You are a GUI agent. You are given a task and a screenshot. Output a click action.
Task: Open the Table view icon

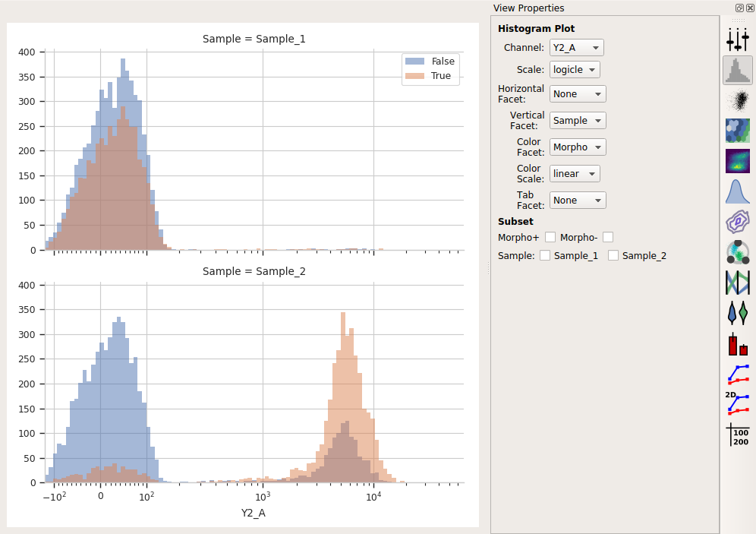click(x=737, y=434)
